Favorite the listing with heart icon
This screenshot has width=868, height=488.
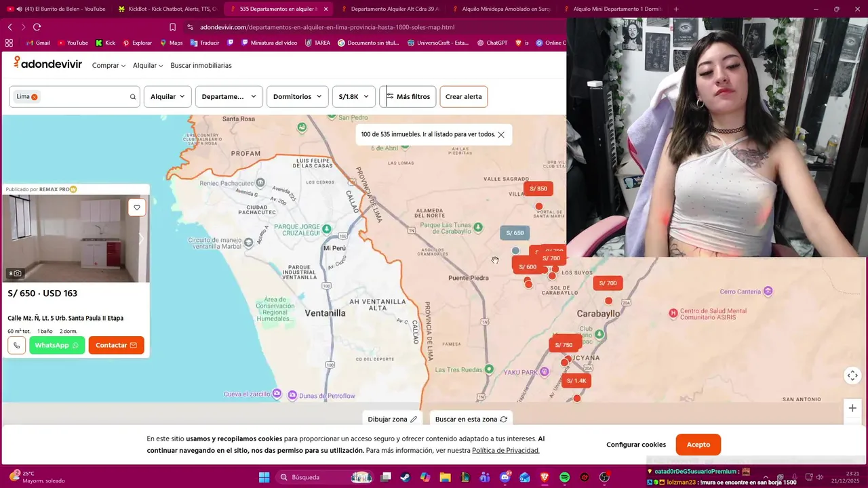tap(137, 207)
